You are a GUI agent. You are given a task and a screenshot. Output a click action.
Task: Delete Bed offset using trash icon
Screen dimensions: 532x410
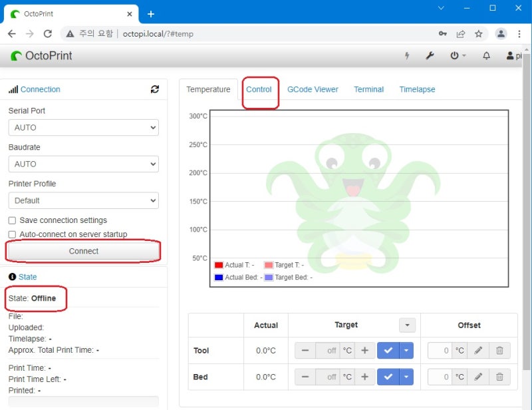pos(499,377)
